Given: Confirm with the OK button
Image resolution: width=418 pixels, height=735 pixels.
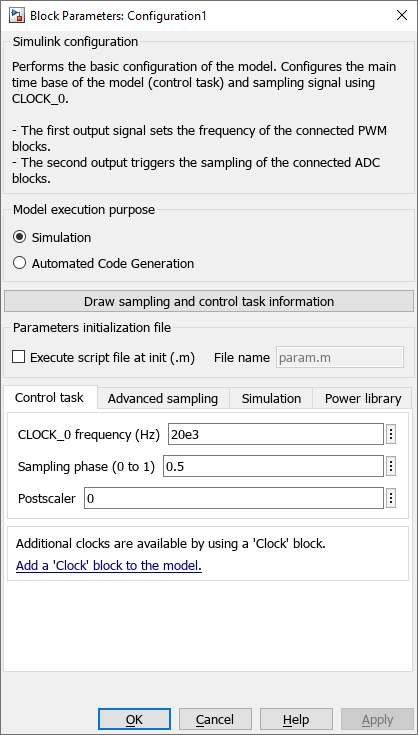Looking at the screenshot, I should click(134, 719).
